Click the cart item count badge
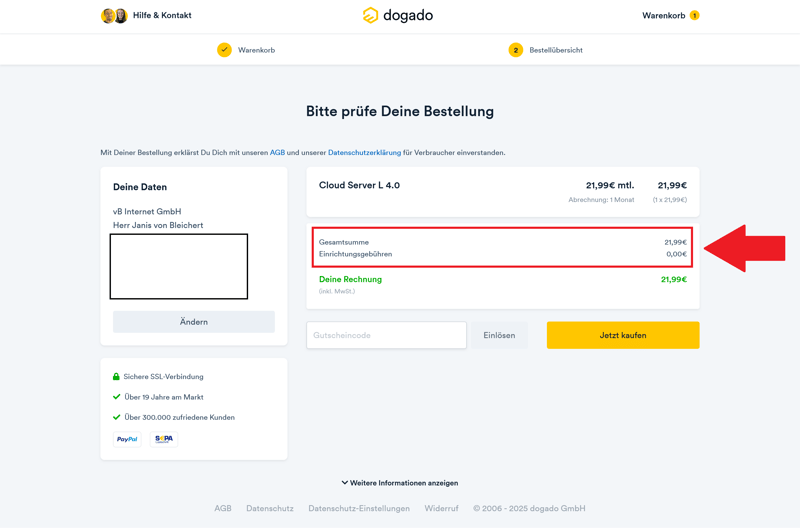This screenshot has height=528, width=800. 694,16
